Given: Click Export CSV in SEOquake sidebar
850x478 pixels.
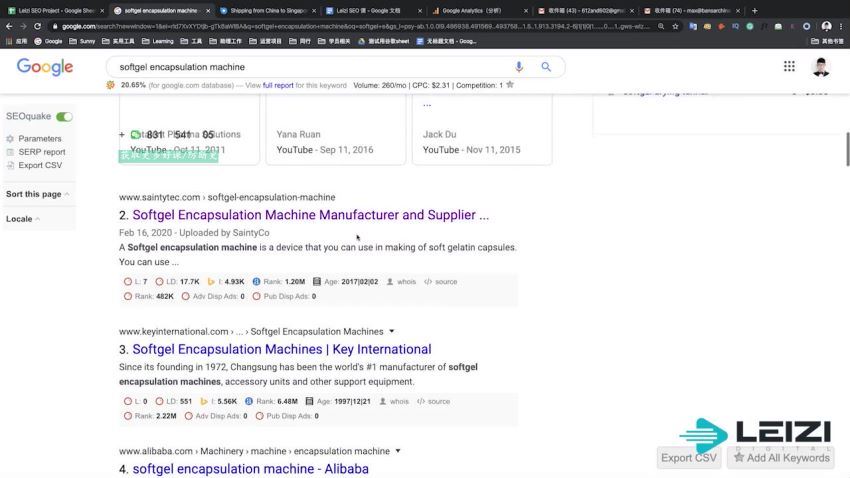Looking at the screenshot, I should click(40, 165).
